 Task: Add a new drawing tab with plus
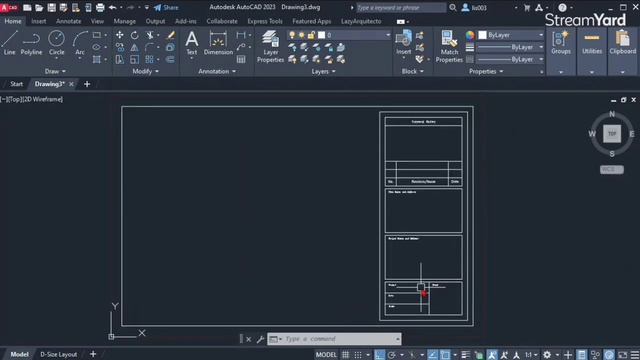87,84
